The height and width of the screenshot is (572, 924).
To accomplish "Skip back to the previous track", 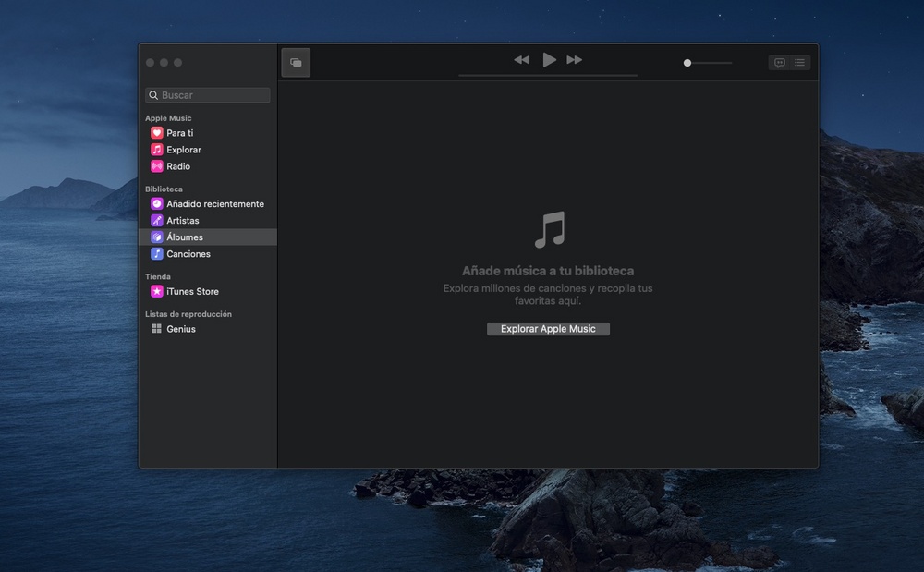I will point(521,59).
